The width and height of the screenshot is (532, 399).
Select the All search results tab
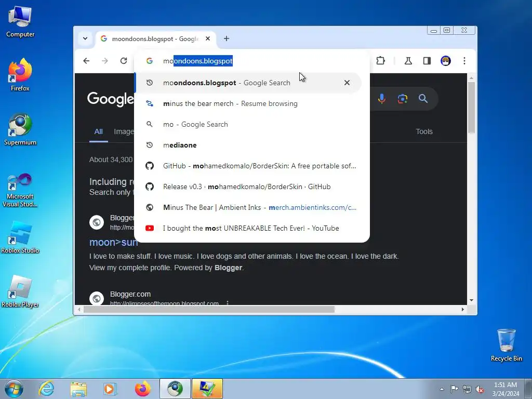pos(98,131)
